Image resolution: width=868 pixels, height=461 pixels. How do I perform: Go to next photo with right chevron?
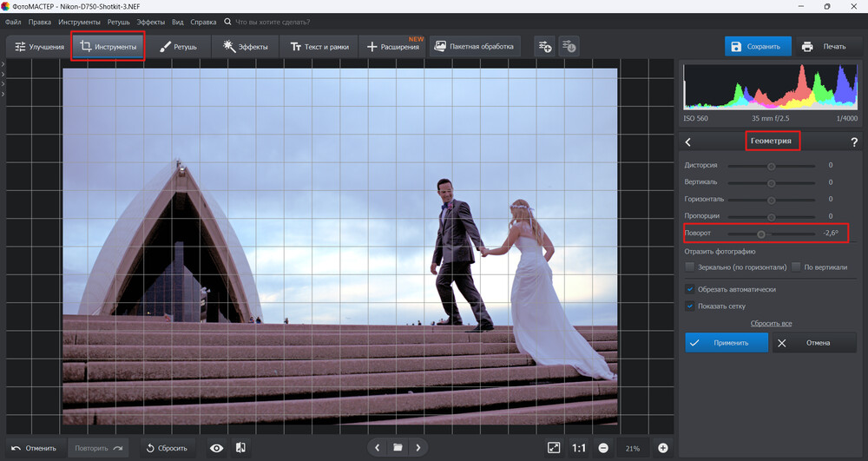418,448
